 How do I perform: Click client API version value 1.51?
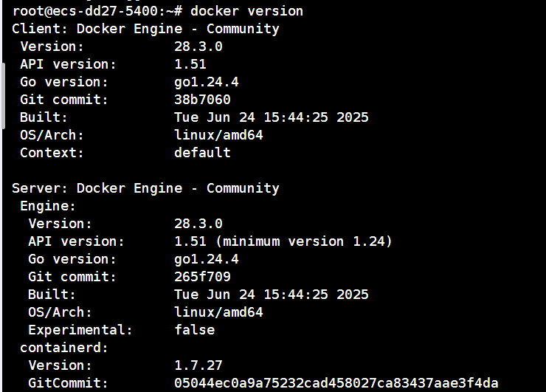pyautogui.click(x=190, y=64)
